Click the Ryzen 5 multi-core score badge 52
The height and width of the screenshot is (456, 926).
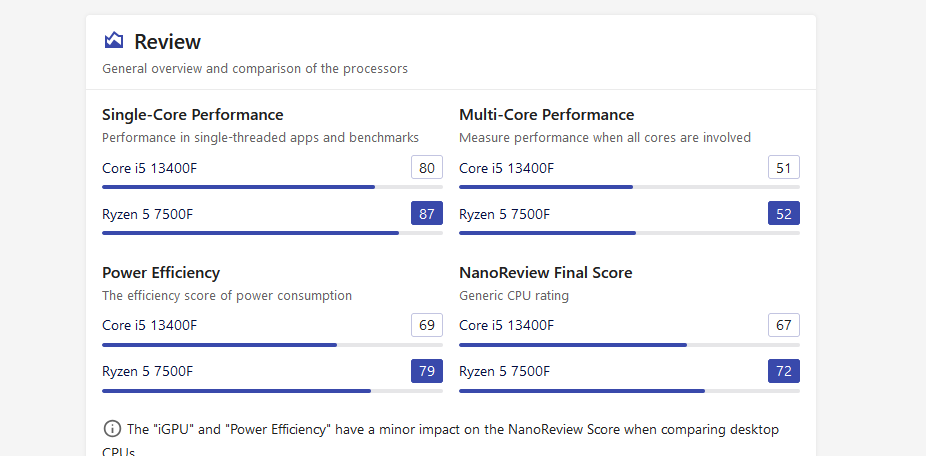784,214
